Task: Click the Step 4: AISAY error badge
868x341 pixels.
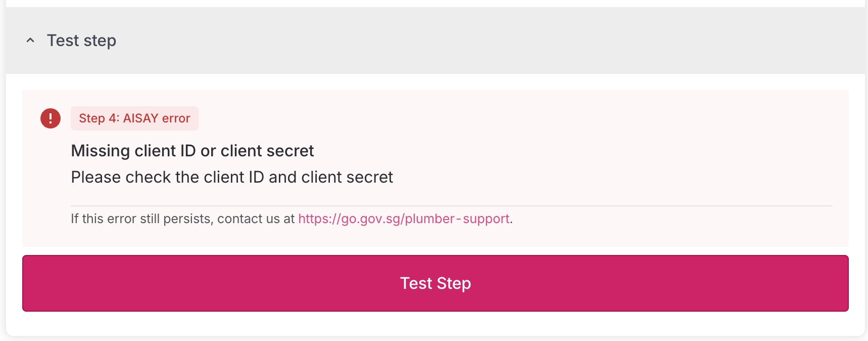Action: click(134, 118)
